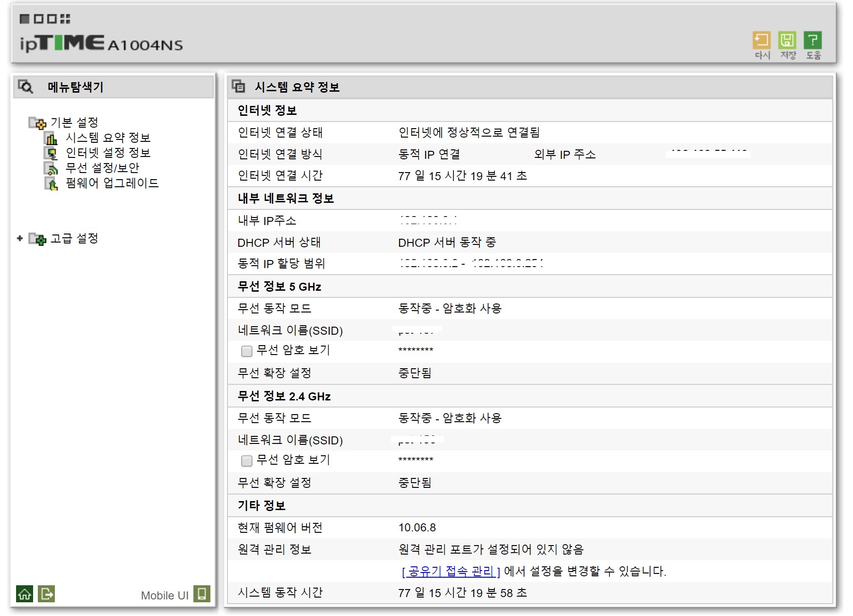Click the phone icon next to Mobile UI

202,595
